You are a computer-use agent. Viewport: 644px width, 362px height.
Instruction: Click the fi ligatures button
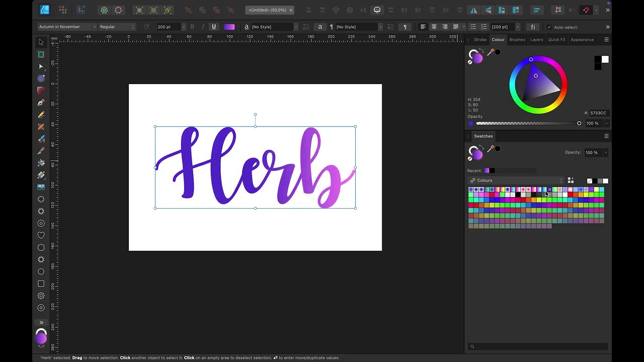(x=533, y=27)
